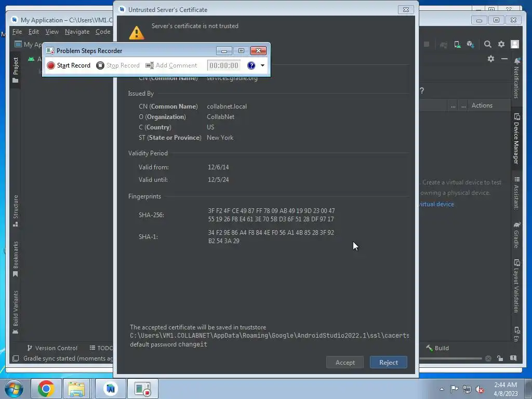Click the virtual device link
532x399 pixels.
point(436,204)
